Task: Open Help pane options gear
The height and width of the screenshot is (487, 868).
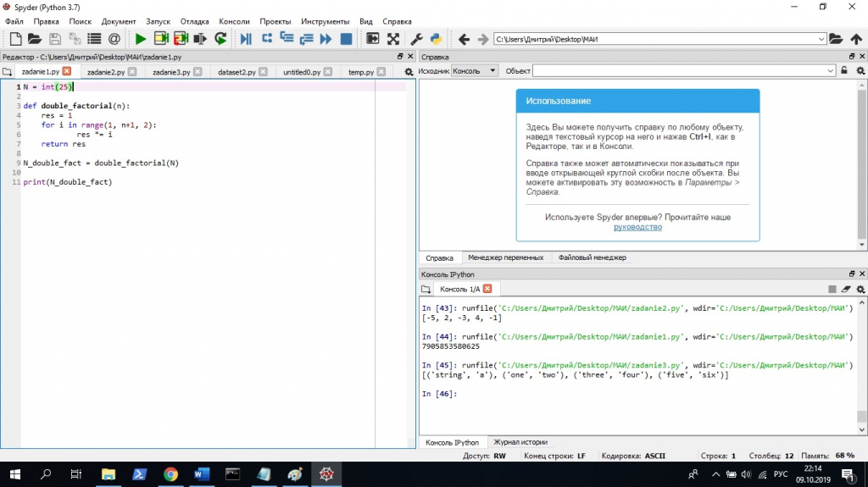Action: tap(860, 71)
